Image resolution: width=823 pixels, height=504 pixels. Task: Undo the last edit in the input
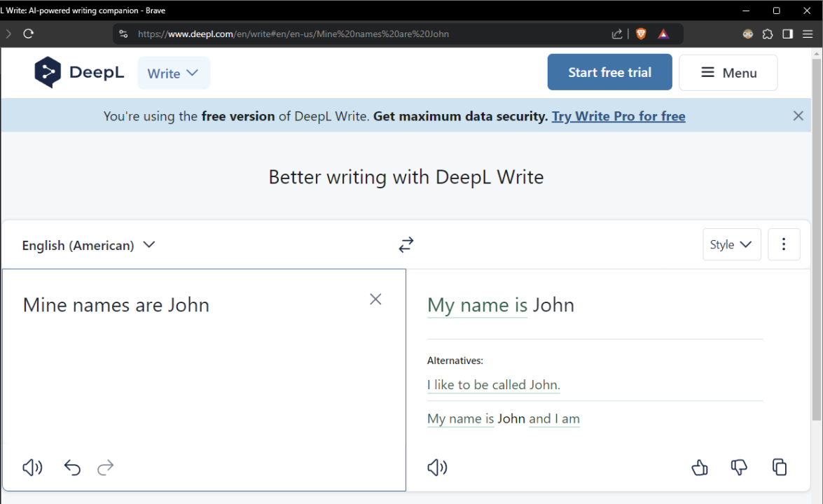72,468
